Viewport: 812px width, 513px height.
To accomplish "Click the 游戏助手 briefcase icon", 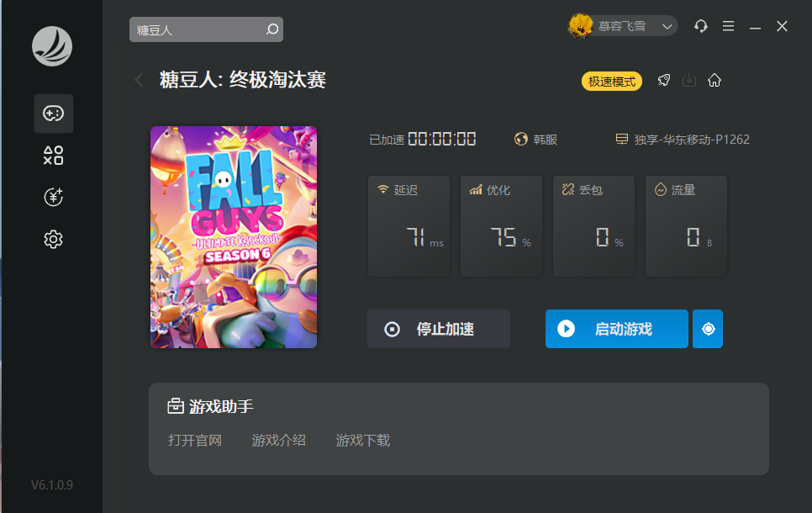I will [176, 405].
